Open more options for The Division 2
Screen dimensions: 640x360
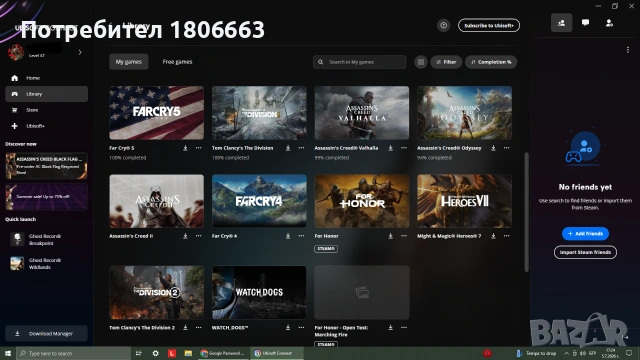[198, 327]
